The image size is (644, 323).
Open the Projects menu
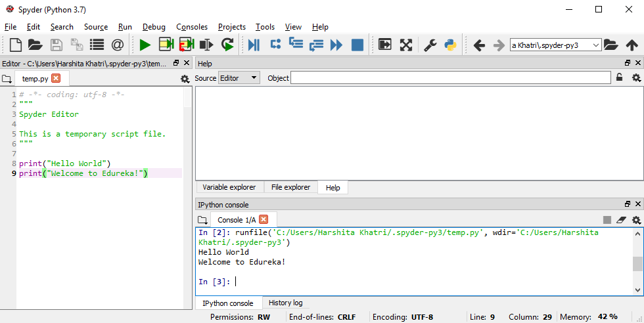pos(231,27)
